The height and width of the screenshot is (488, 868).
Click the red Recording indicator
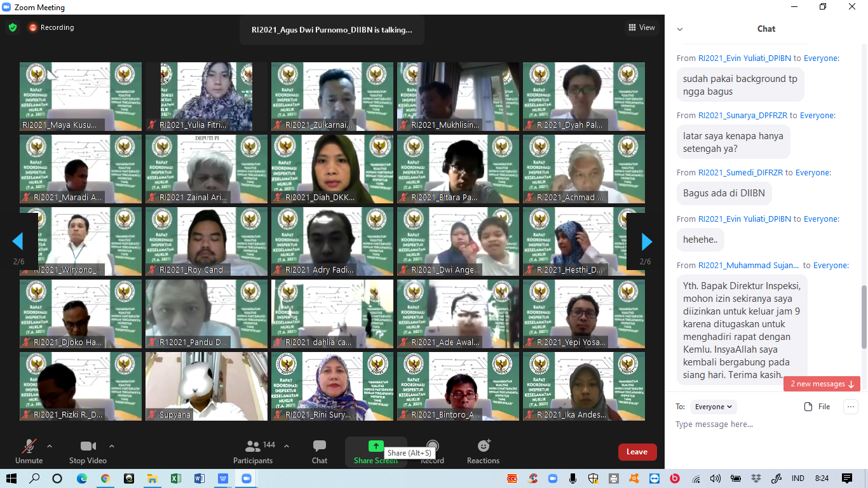coord(51,28)
